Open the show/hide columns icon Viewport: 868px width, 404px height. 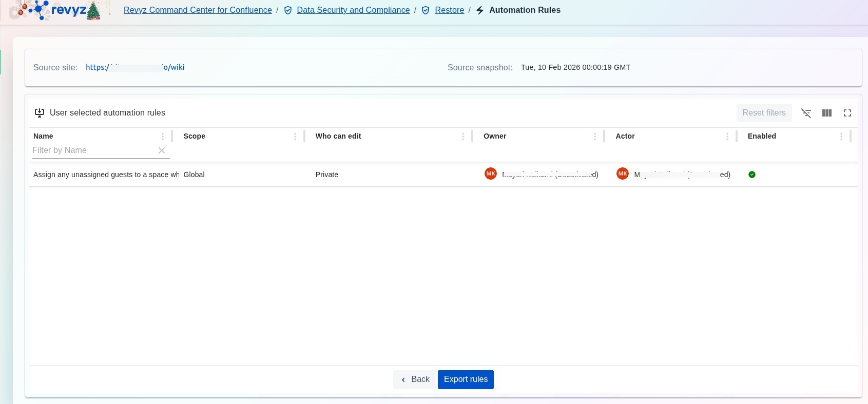click(x=826, y=113)
